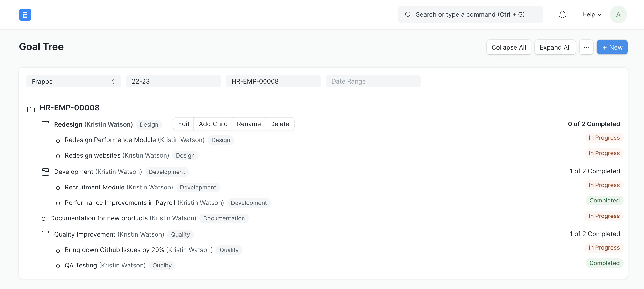Click Collapse All button
644x289 pixels.
click(x=508, y=47)
